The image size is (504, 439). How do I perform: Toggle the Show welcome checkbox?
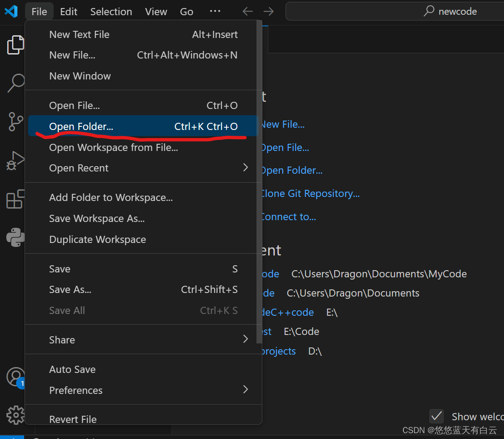[x=437, y=416]
